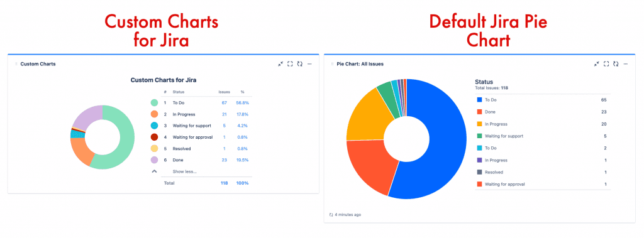Click the green To Do color swatch

tap(154, 102)
